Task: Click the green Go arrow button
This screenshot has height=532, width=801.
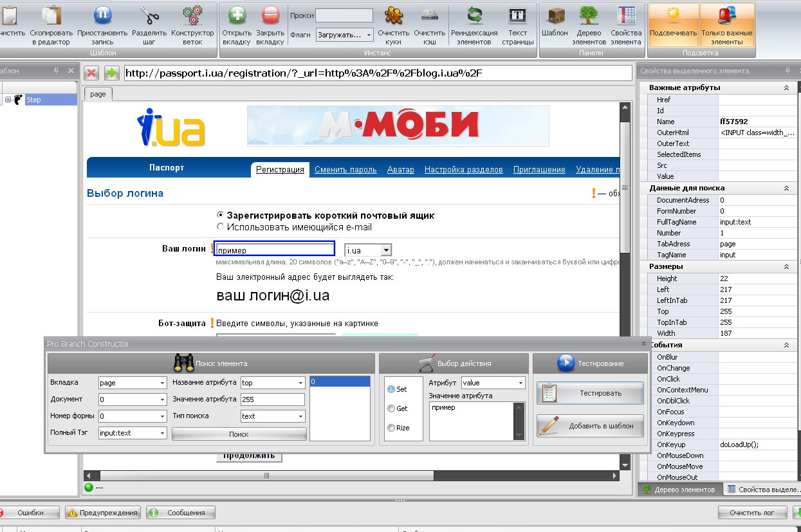Action: [112, 73]
